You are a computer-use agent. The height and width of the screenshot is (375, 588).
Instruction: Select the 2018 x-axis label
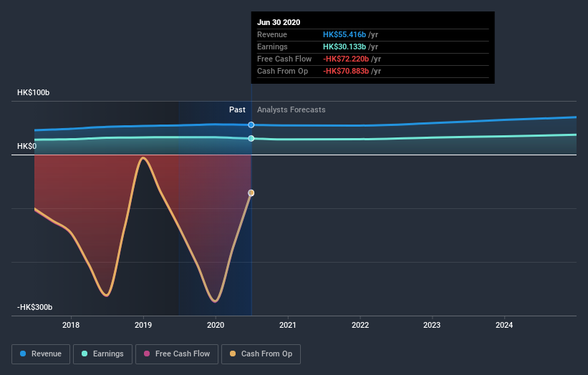[71, 325]
